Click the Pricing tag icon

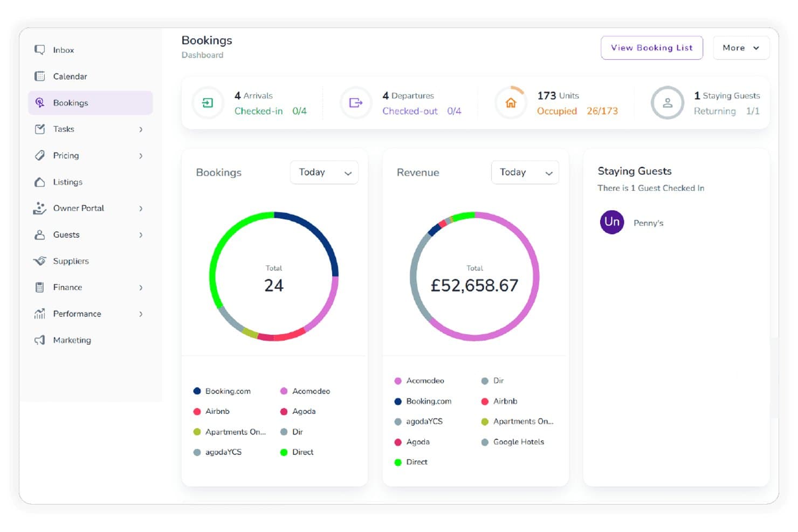[39, 155]
